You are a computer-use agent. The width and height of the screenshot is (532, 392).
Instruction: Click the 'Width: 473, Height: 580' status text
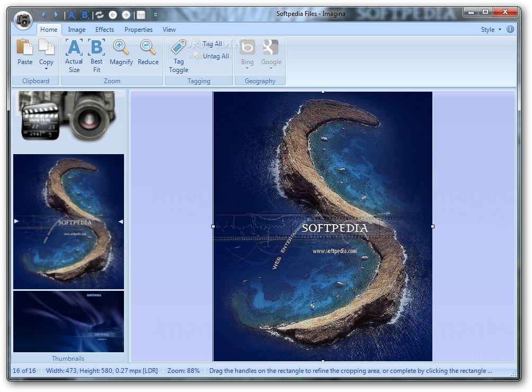102,371
